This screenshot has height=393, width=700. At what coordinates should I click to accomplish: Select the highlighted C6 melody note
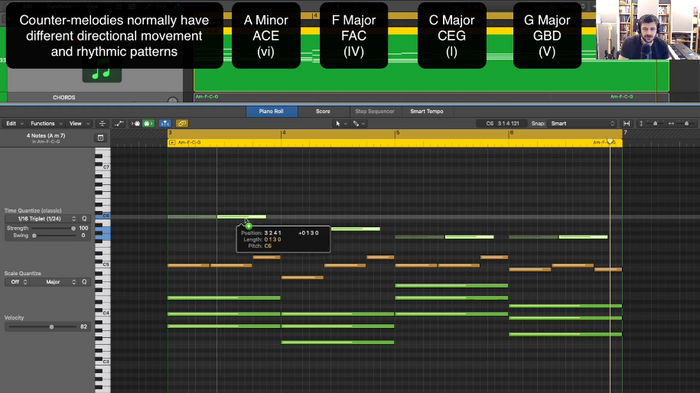242,217
